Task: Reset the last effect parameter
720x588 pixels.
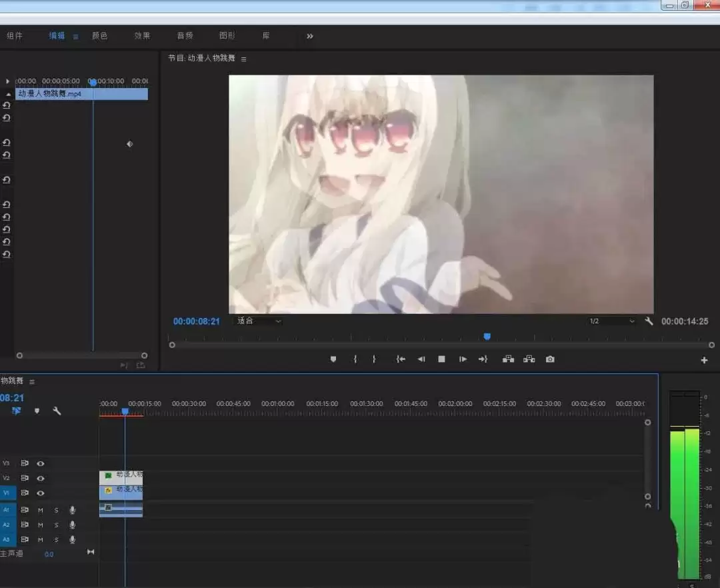Action: point(7,254)
